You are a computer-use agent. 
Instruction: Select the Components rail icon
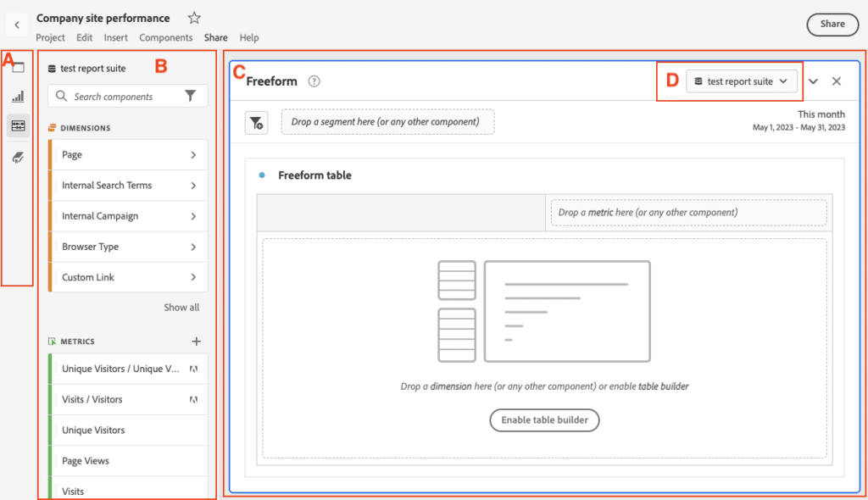click(18, 125)
